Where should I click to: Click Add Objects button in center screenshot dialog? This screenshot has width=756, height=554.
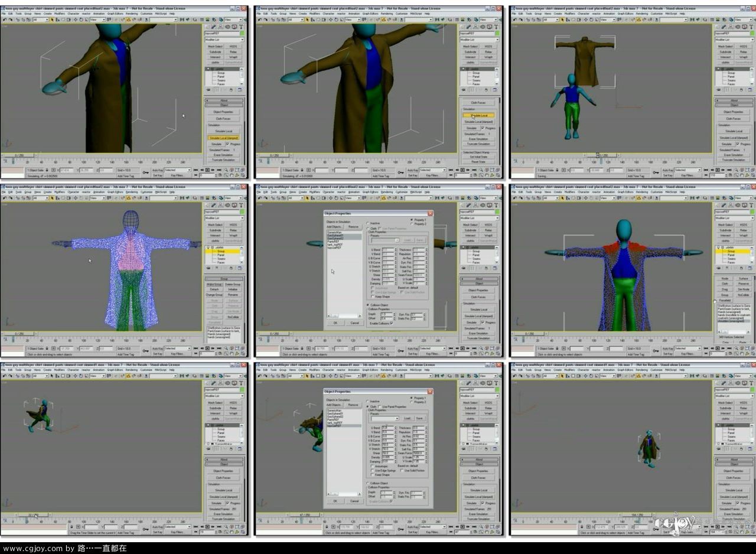(x=334, y=227)
